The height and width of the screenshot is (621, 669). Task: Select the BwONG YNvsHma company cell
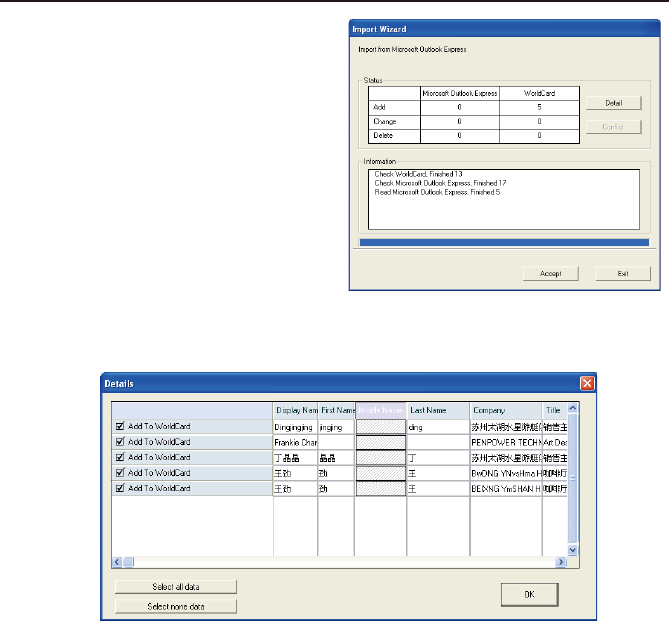506,474
